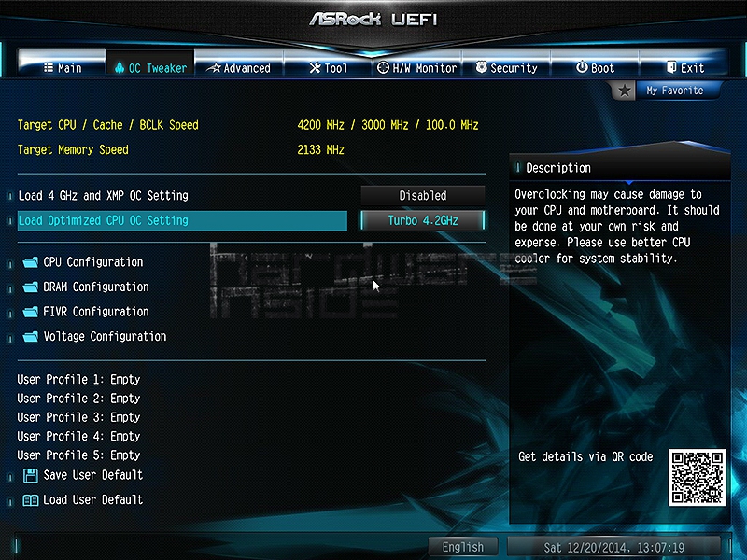The width and height of the screenshot is (747, 560).
Task: Switch to the Advanced tab
Action: (239, 67)
